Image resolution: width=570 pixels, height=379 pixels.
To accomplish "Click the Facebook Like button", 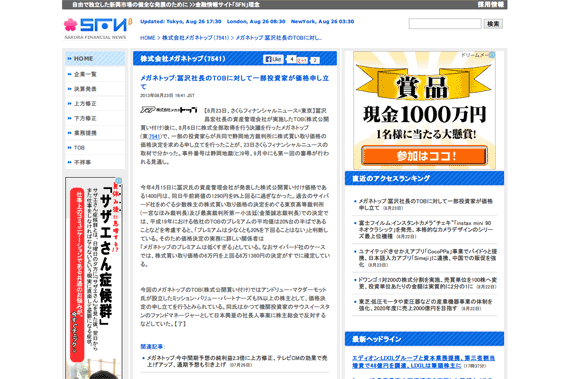I will tap(273, 59).
